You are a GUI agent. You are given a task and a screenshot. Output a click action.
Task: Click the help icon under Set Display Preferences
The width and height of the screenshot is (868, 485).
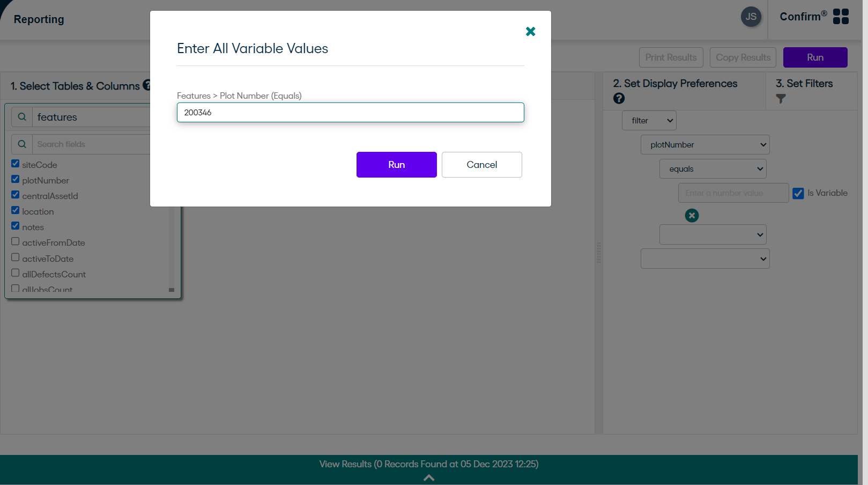(x=619, y=98)
